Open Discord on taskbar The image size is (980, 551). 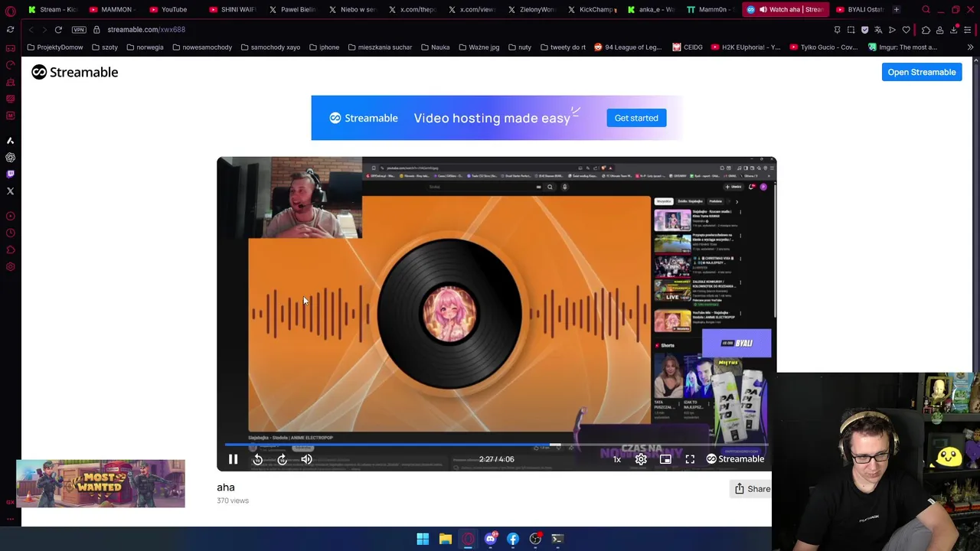coord(490,539)
